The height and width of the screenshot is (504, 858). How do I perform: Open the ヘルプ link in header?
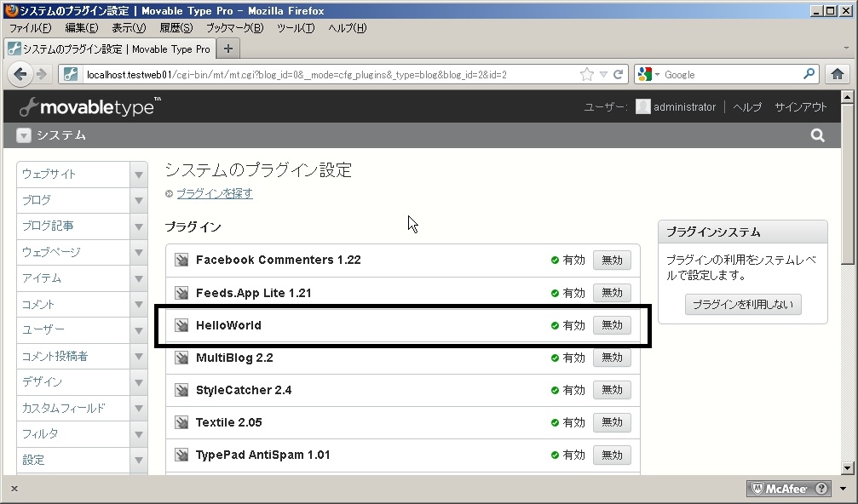coord(747,107)
